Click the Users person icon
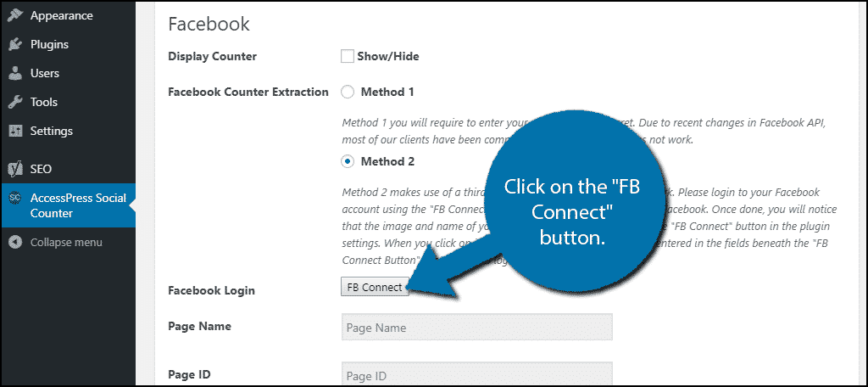Screen dimensions: 868x387 (x=15, y=73)
